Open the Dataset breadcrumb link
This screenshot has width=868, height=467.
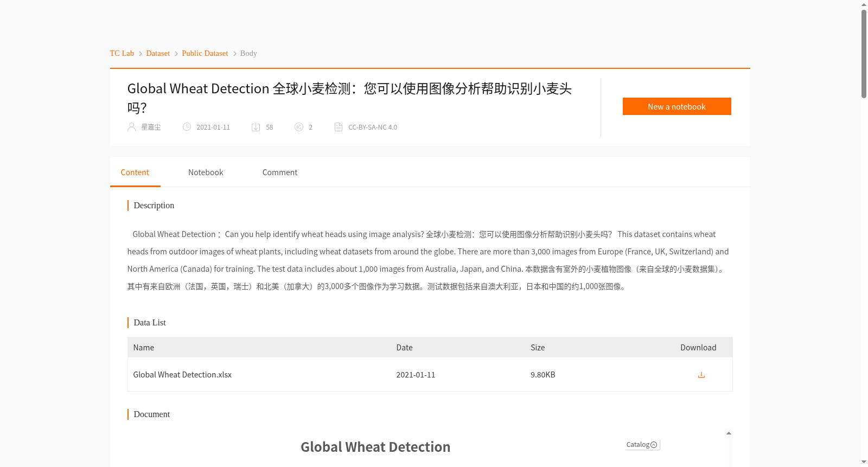pos(158,53)
